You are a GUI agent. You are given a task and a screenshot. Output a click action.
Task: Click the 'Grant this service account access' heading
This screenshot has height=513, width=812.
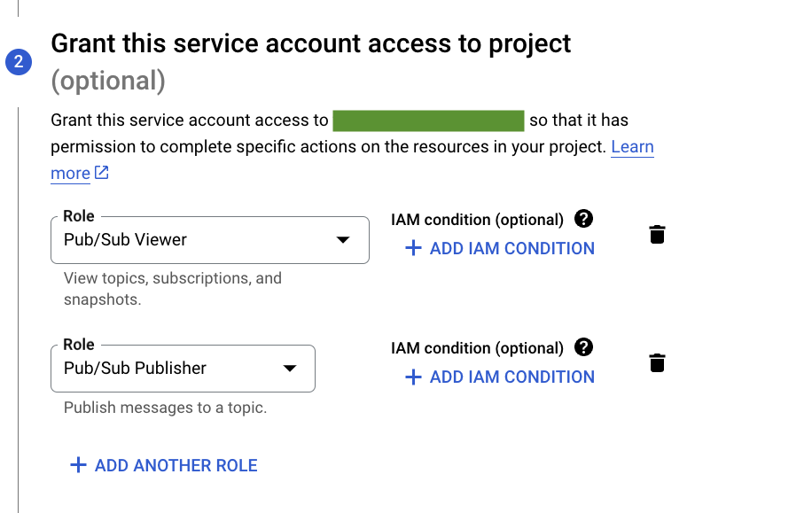310,43
